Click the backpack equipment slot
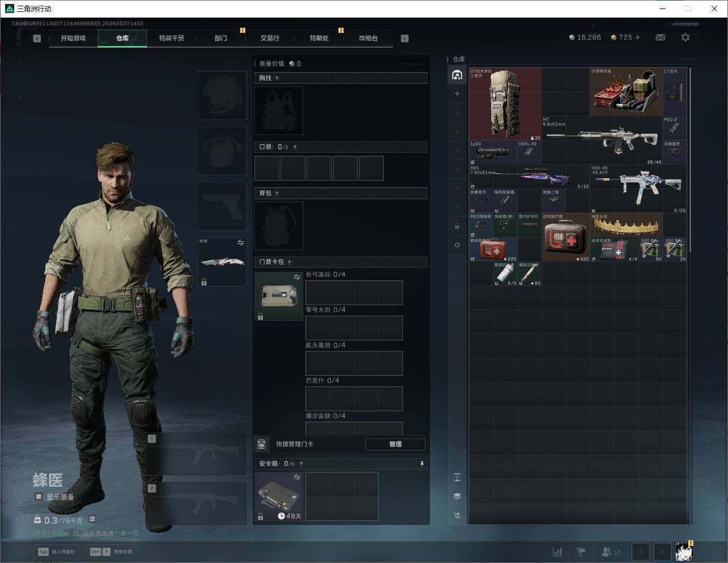Screen dimensions: 728x563 pos(279,225)
